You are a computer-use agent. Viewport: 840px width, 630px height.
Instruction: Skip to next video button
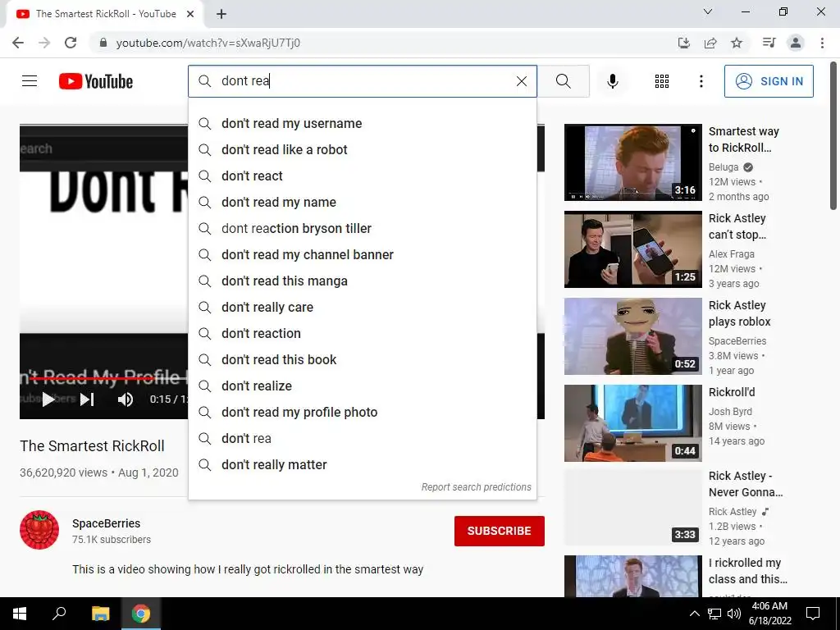pyautogui.click(x=87, y=399)
